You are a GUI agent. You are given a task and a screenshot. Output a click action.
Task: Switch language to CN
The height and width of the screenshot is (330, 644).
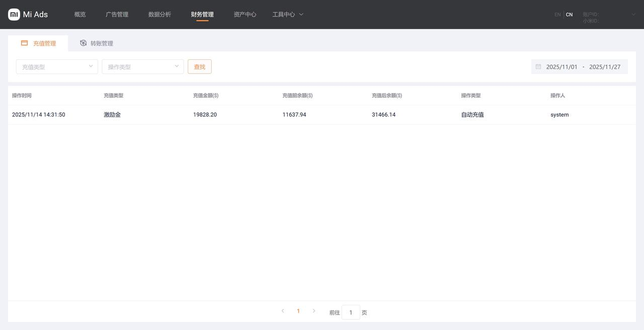click(569, 15)
